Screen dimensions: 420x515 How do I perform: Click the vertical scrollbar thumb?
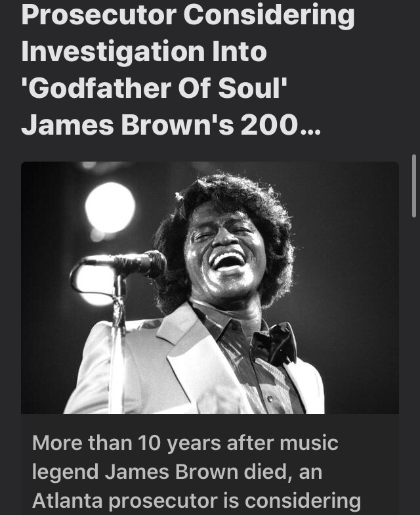pyautogui.click(x=414, y=186)
